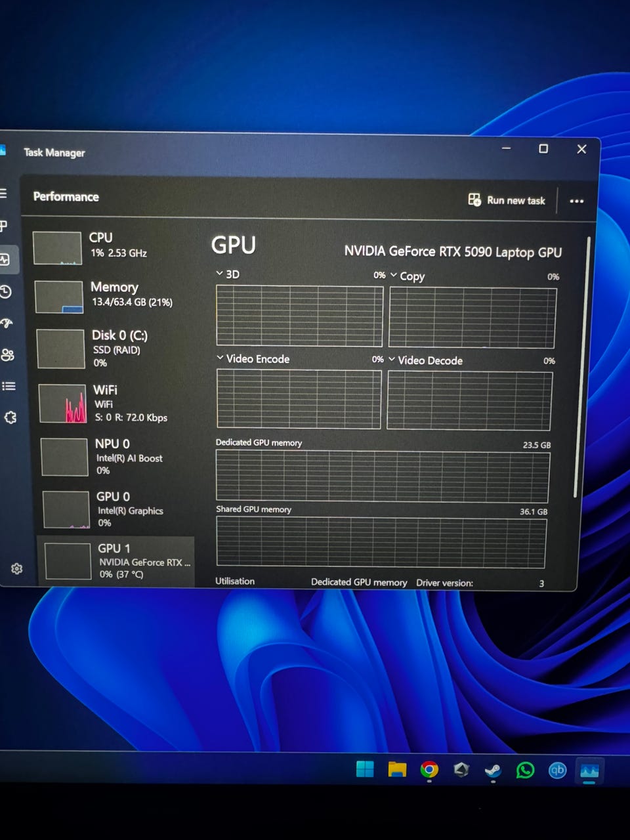Image resolution: width=630 pixels, height=840 pixels.
Task: Open the Startup apps gauge icon
Action: 7,323
